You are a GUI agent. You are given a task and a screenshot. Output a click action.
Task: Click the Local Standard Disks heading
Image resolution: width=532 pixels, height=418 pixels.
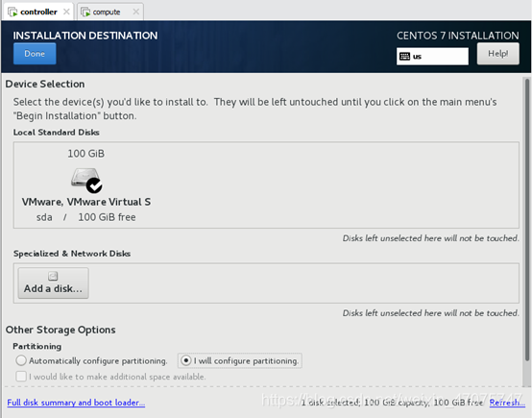[x=57, y=132]
